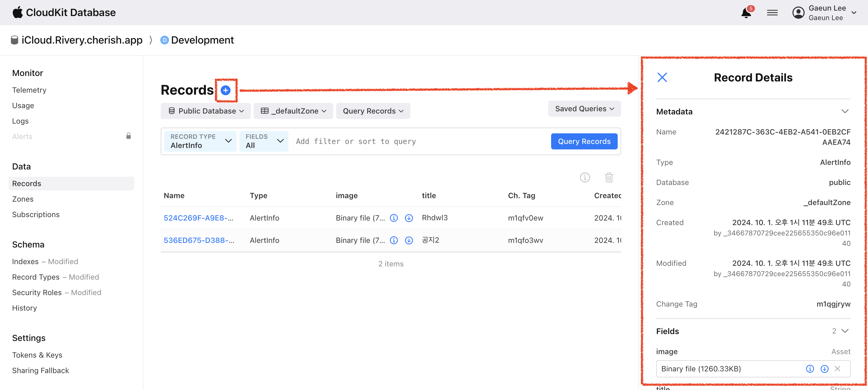Open Subscriptions in sidebar
Viewport: 868px width, 390px height.
tap(36, 215)
